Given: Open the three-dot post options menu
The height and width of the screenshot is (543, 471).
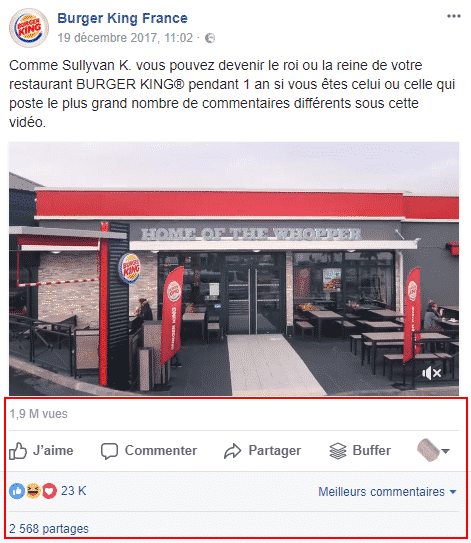Looking at the screenshot, I should pyautogui.click(x=454, y=16).
